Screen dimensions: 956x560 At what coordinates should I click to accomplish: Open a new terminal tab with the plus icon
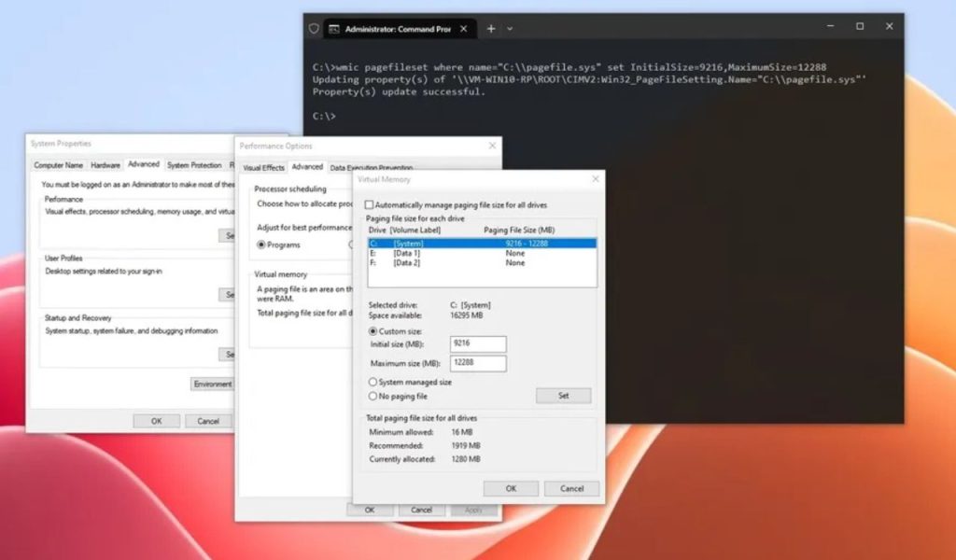pyautogui.click(x=491, y=29)
